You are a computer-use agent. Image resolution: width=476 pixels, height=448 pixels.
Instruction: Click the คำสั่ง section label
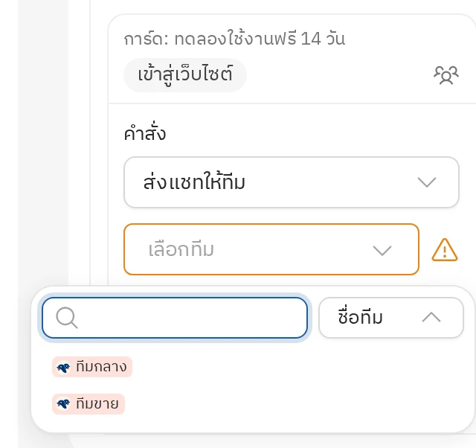(x=145, y=133)
